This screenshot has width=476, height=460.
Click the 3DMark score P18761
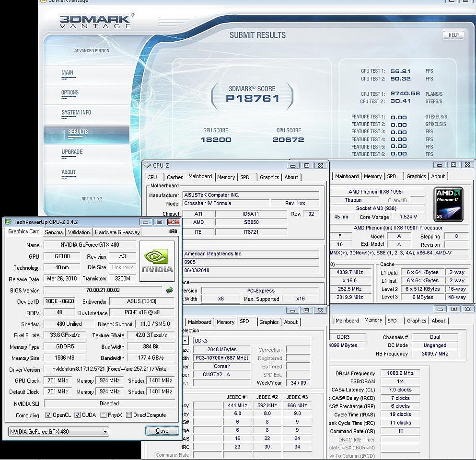[252, 98]
